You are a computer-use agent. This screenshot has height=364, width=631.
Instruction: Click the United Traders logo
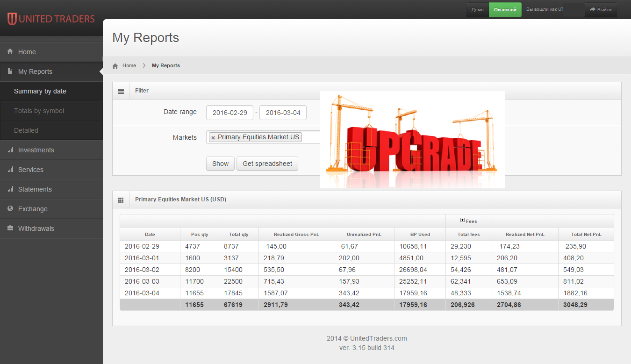tap(51, 19)
